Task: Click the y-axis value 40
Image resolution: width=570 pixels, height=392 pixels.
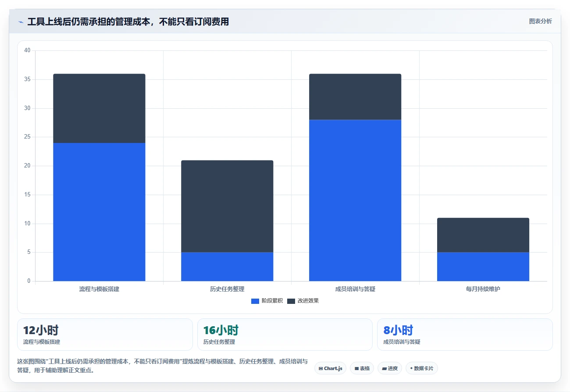Action: click(27, 50)
